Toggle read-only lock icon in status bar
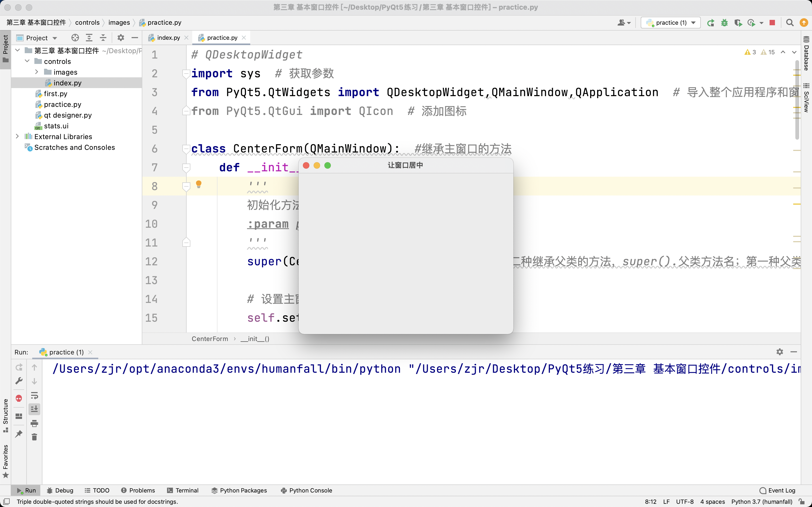The width and height of the screenshot is (812, 507). 802,502
